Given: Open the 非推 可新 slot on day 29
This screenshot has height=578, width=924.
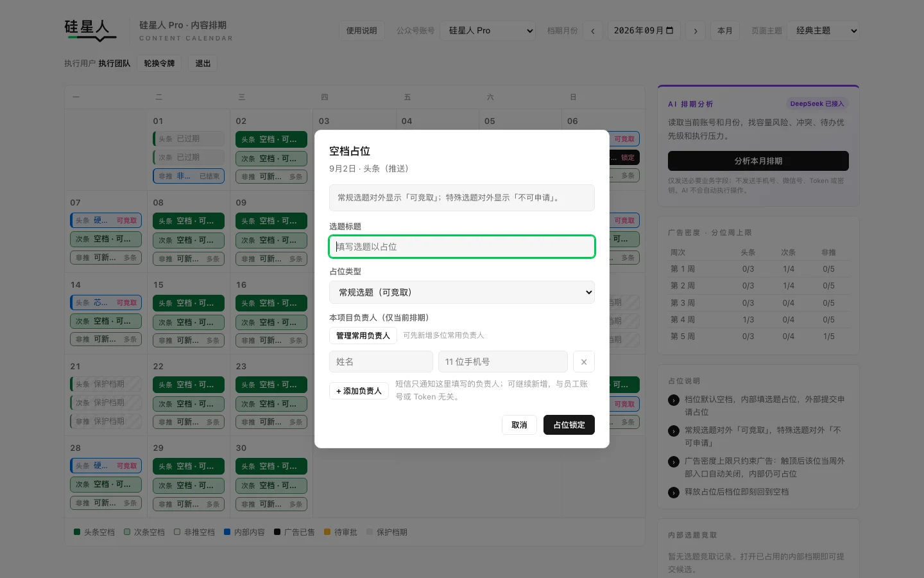Looking at the screenshot, I should point(189,504).
